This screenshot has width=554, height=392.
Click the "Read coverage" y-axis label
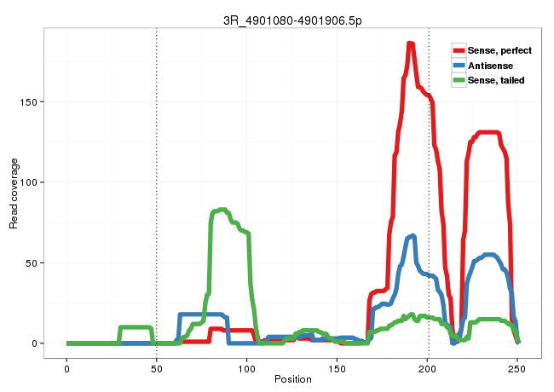[x=14, y=193]
